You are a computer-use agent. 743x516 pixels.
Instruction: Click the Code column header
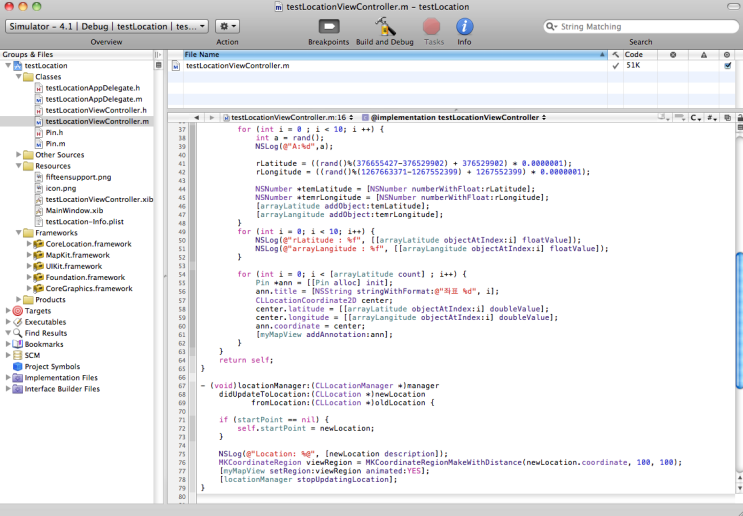click(x=639, y=54)
